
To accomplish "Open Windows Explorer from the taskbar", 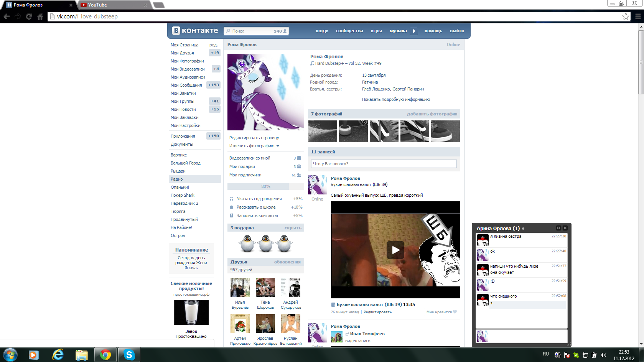I will (81, 355).
